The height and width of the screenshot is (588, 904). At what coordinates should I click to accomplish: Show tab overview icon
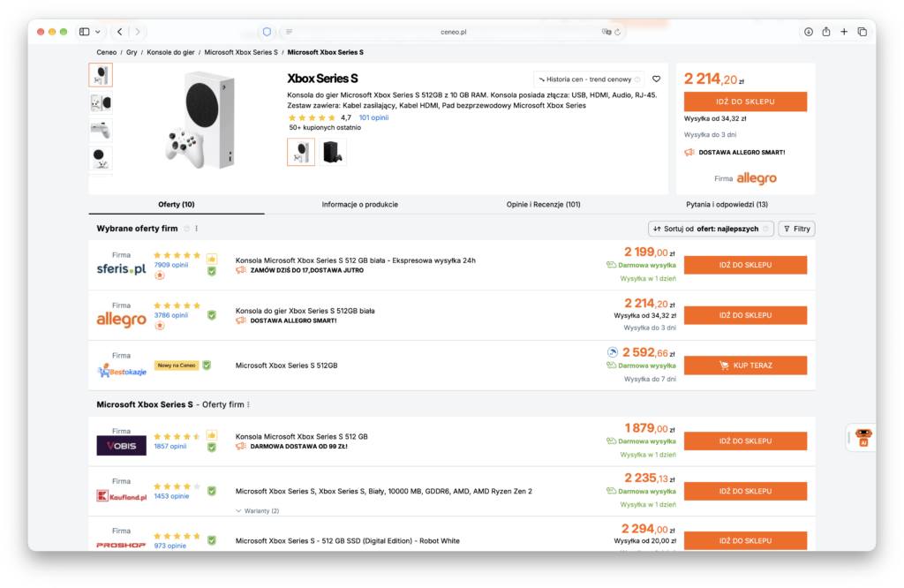[x=862, y=32]
